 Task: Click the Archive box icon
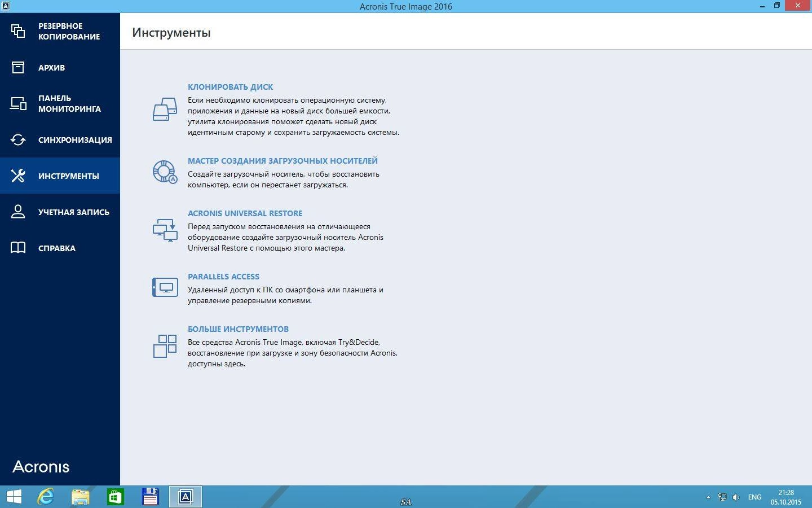tap(18, 68)
